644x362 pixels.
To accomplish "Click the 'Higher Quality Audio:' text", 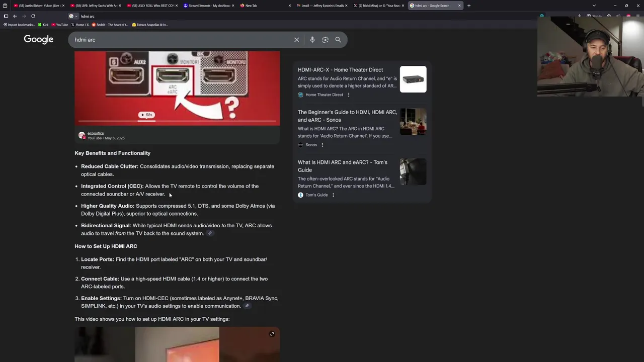I will (x=108, y=206).
